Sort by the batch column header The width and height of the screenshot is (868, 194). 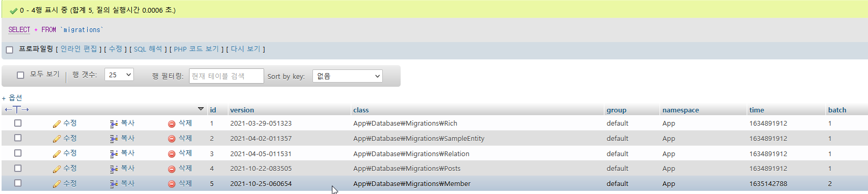(x=837, y=110)
